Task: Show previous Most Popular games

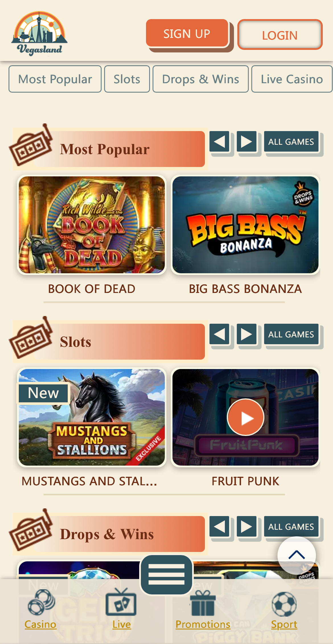Action: 219,141
